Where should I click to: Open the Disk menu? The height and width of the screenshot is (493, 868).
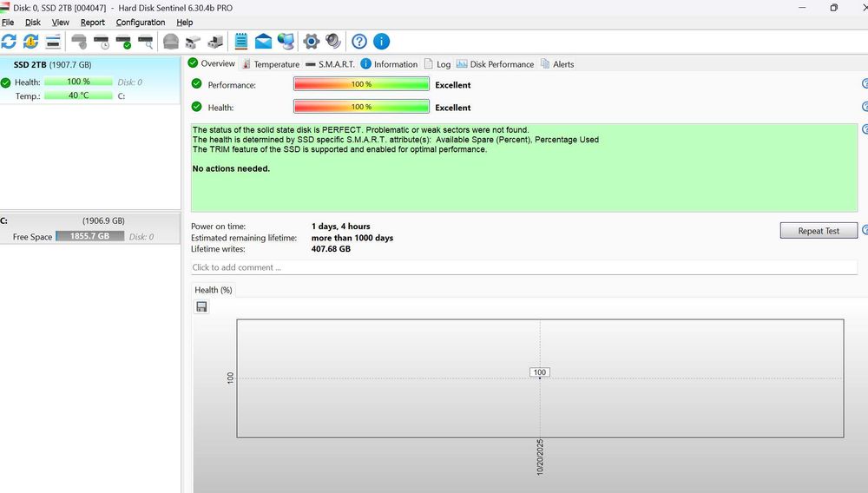pos(33,23)
